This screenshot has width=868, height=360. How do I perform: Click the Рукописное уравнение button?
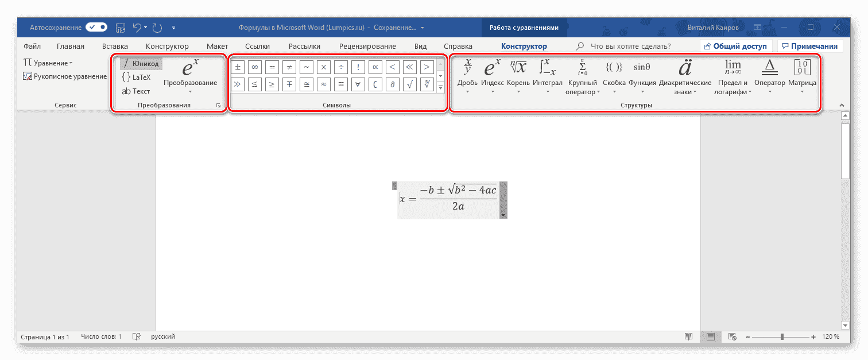(x=65, y=76)
